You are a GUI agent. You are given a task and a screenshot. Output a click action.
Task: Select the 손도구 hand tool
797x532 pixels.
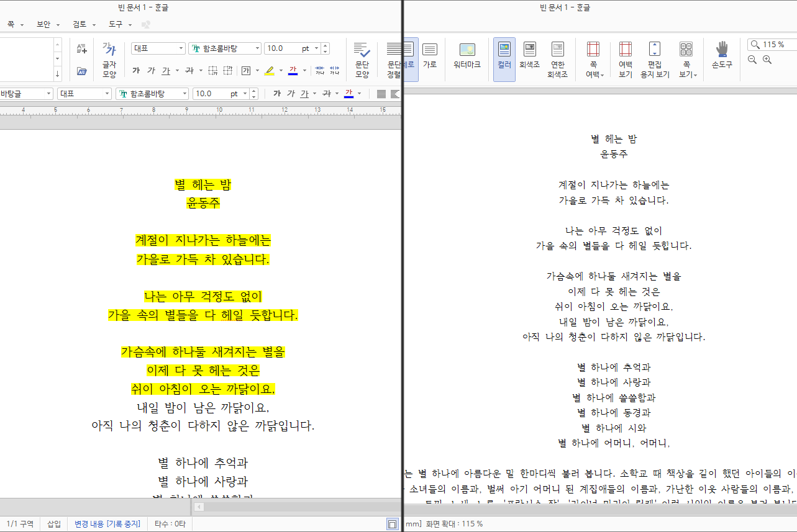pyautogui.click(x=722, y=55)
